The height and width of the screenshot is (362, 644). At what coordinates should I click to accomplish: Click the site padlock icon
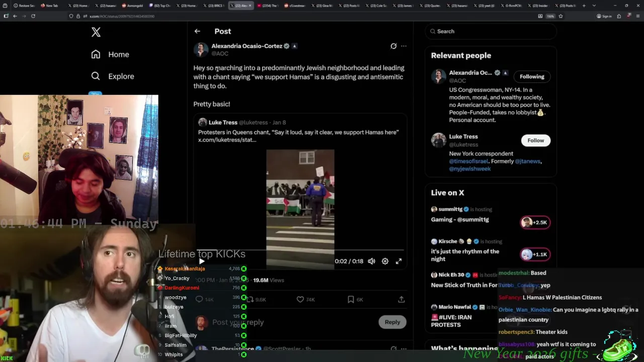point(78,16)
